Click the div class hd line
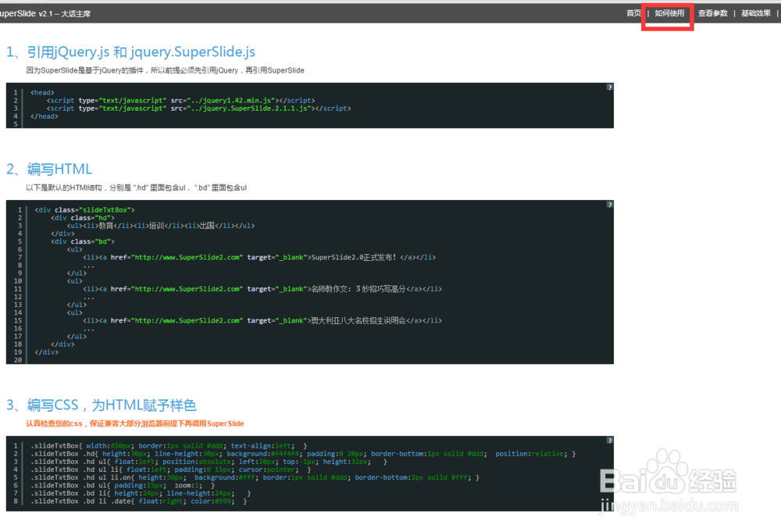The image size is (781, 532). point(83,218)
